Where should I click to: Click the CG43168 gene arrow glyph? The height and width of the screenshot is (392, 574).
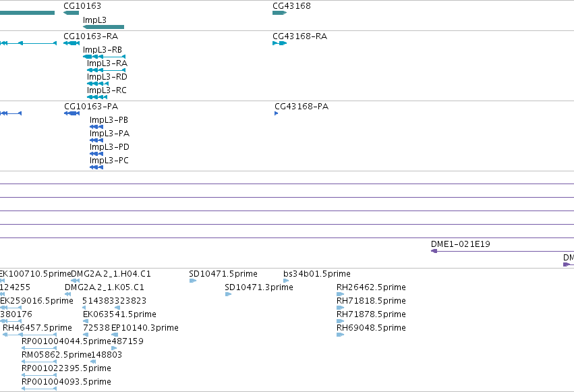coord(279,13)
